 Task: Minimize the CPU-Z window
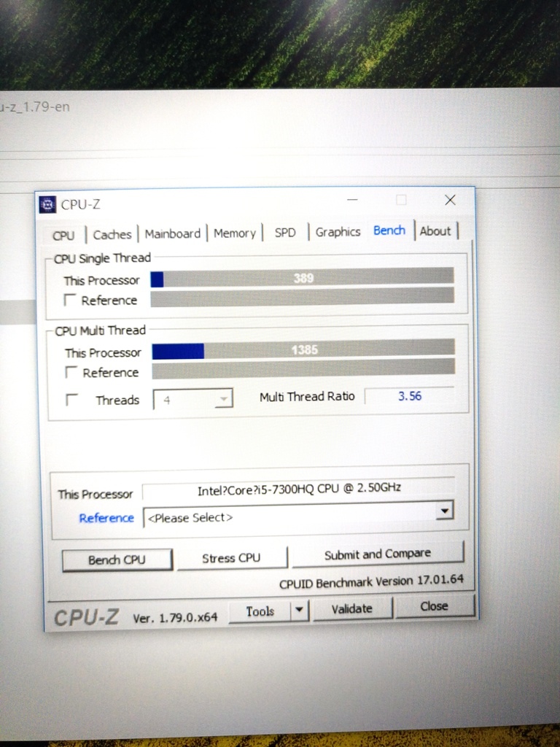352,200
